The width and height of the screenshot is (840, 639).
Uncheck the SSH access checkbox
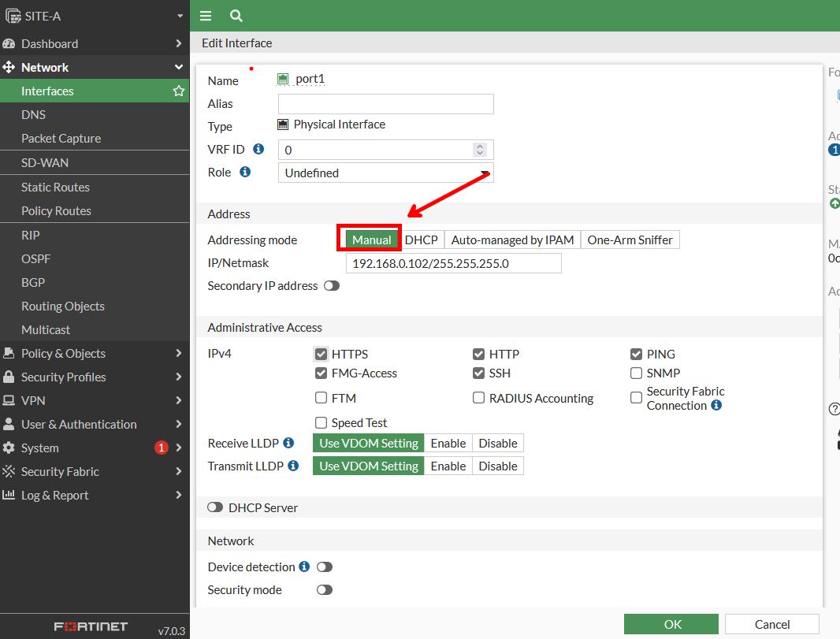point(479,373)
